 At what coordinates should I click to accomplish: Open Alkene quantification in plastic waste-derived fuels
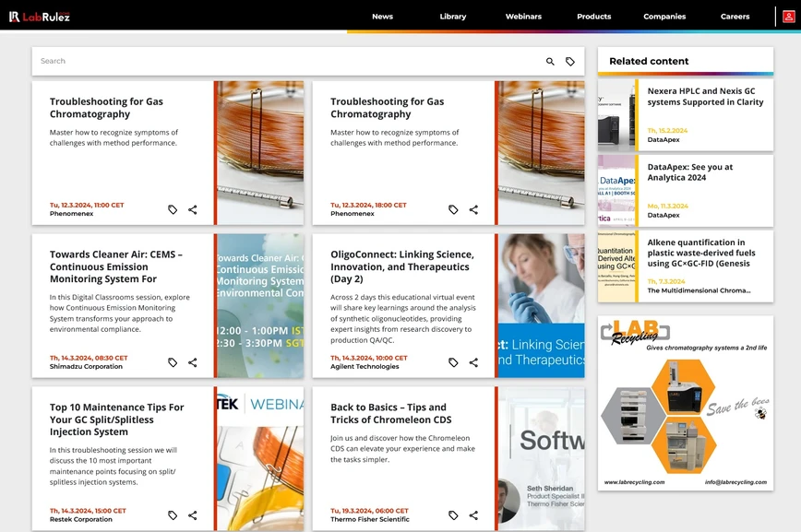coord(701,253)
